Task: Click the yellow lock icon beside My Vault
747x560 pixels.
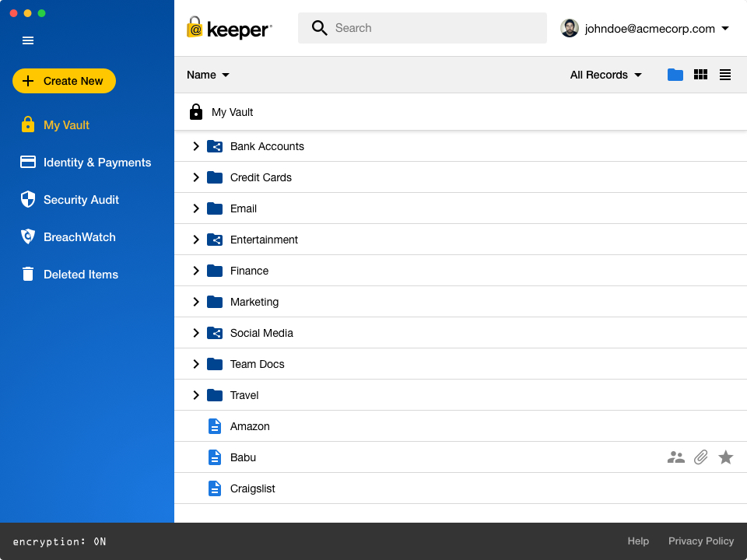Action: click(x=28, y=124)
